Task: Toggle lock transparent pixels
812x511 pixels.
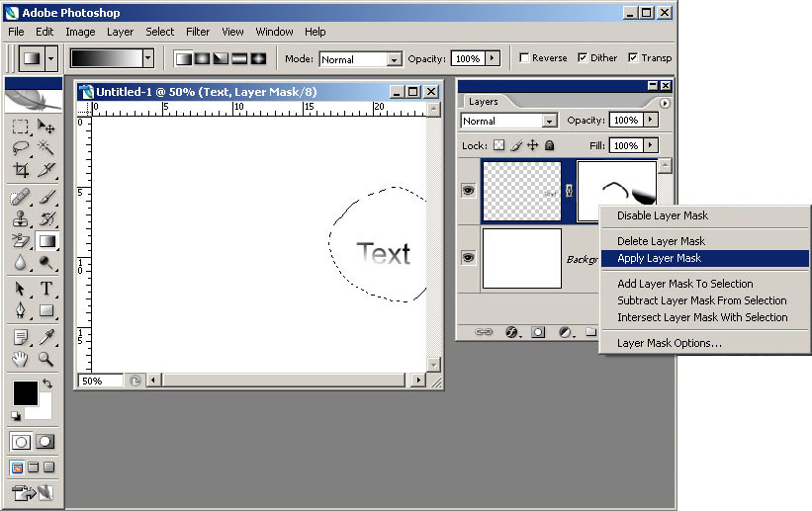Action: tap(498, 145)
